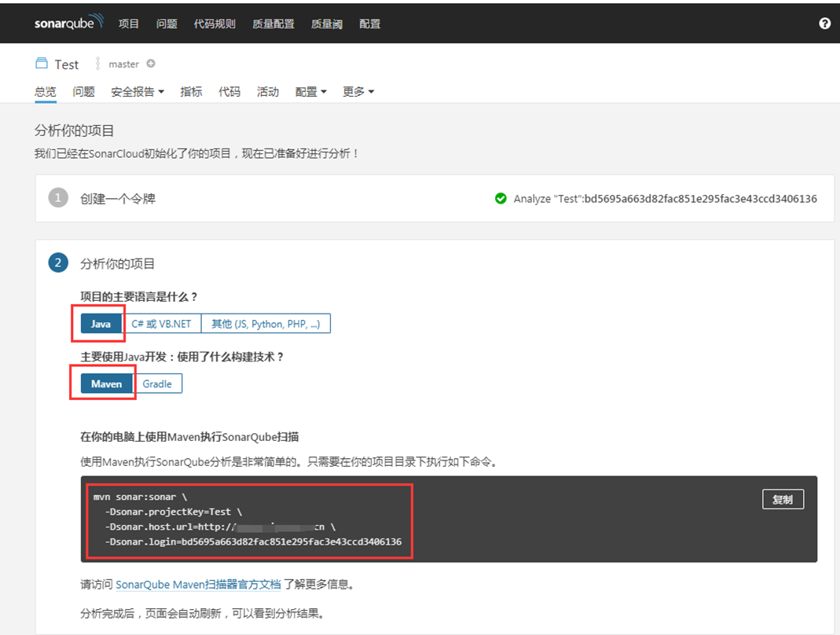The height and width of the screenshot is (635, 840).
Task: Expand the 更多 dropdown
Action: click(x=358, y=92)
